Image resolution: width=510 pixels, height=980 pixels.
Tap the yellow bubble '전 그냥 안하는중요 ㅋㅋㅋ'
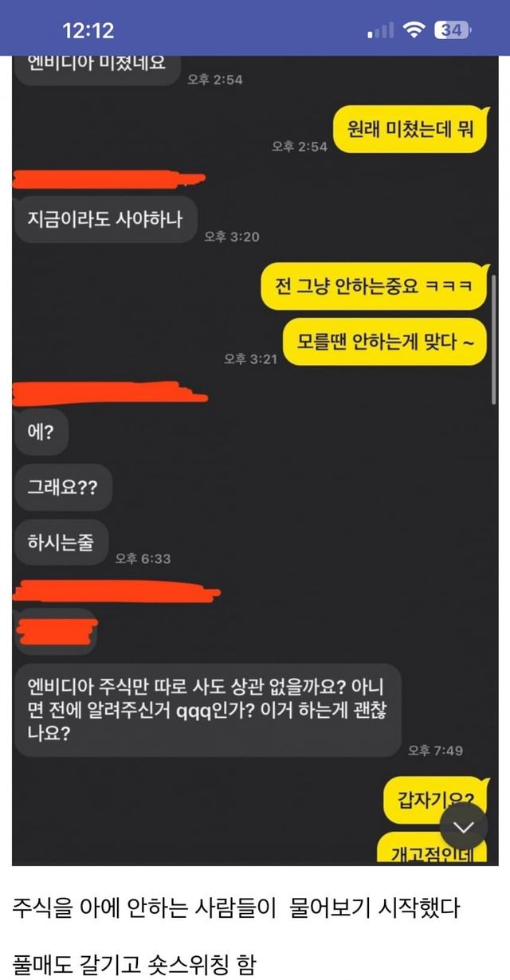pyautogui.click(x=374, y=287)
